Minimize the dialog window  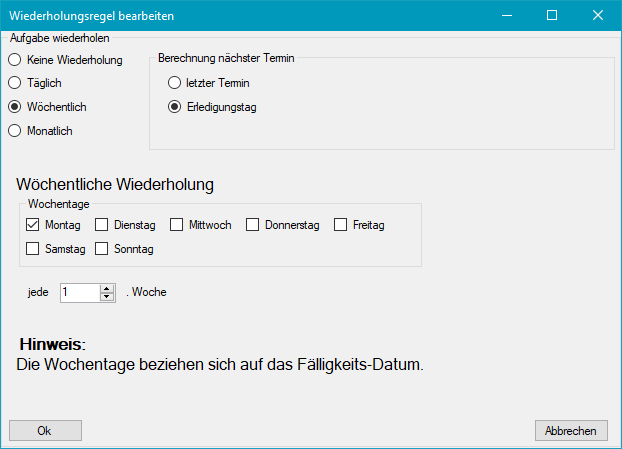[507, 15]
